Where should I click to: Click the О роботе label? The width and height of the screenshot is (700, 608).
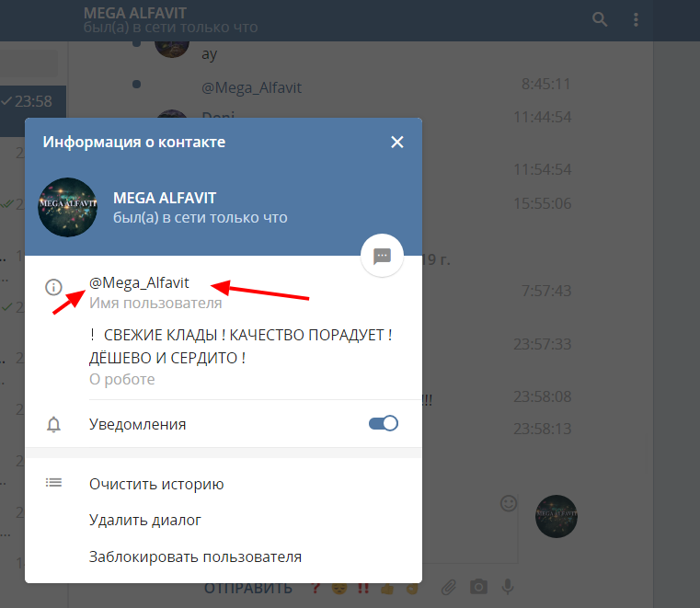point(121,379)
